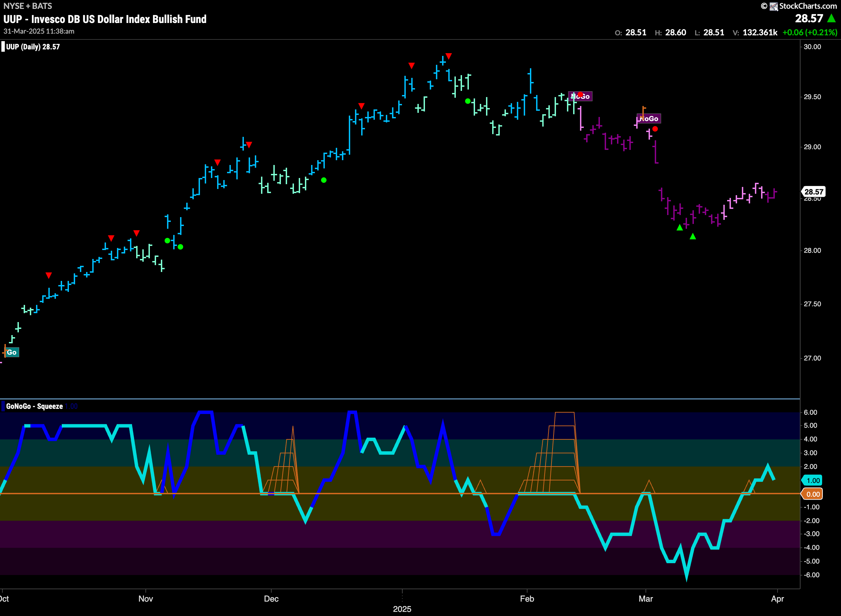Click the red circle below March NoGo label

pyautogui.click(x=655, y=129)
